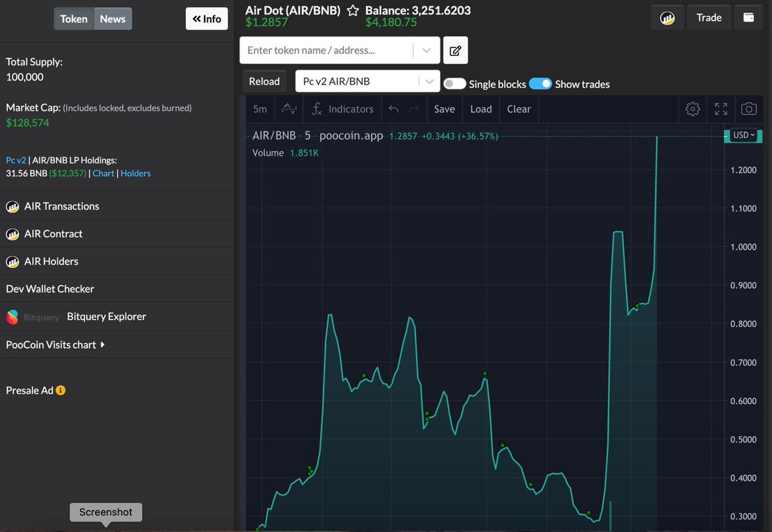This screenshot has width=772, height=532.
Task: Redo last chart action
Action: click(414, 109)
